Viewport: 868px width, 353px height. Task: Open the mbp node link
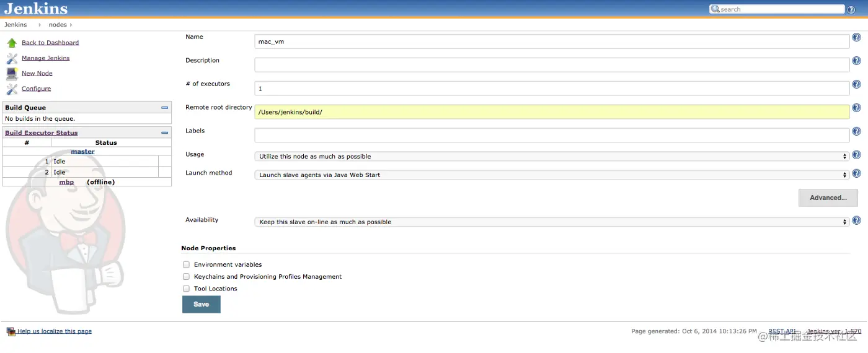[66, 182]
